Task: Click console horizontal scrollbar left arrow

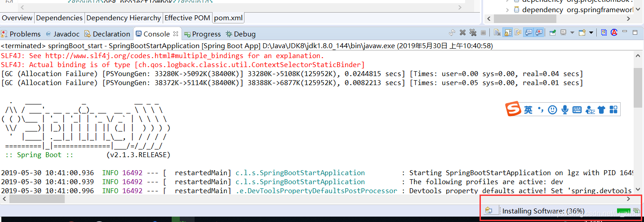Action: 4,199
